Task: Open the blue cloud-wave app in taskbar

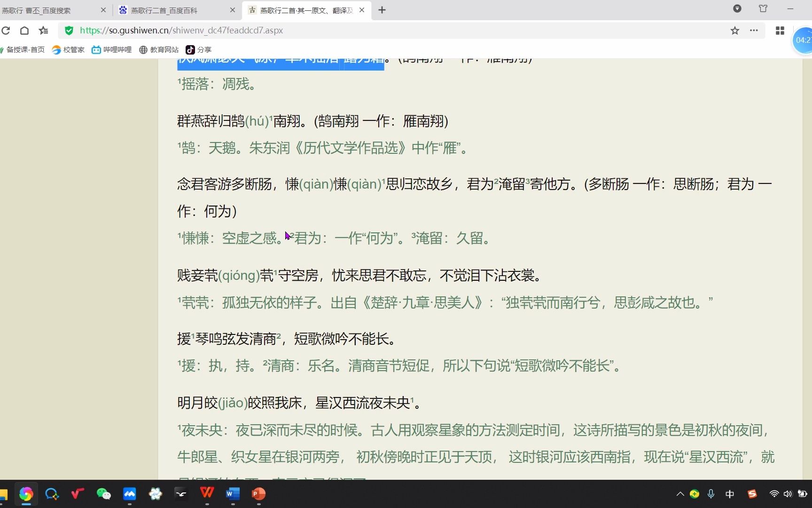Action: coord(129,494)
